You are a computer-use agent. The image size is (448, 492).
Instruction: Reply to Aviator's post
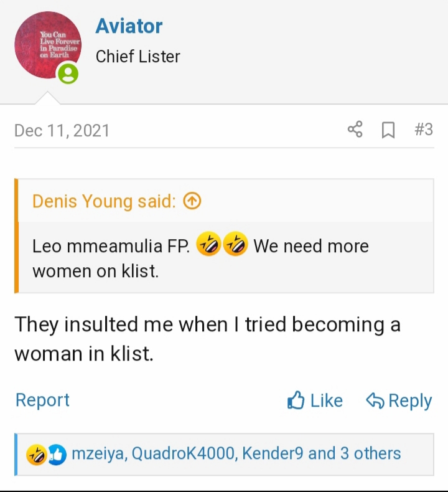399,400
